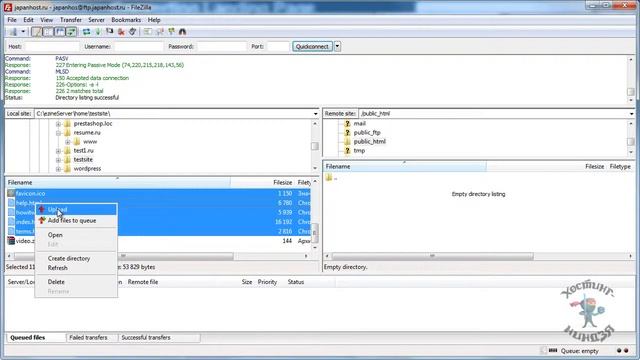
Task: Open the Transfer menu
Action: coord(71,20)
